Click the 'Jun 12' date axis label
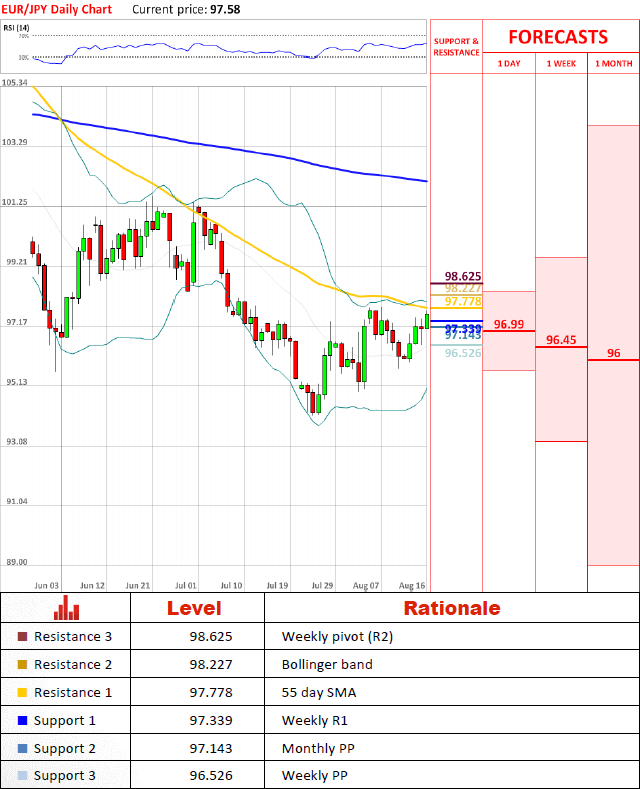640x789 pixels. [93, 585]
